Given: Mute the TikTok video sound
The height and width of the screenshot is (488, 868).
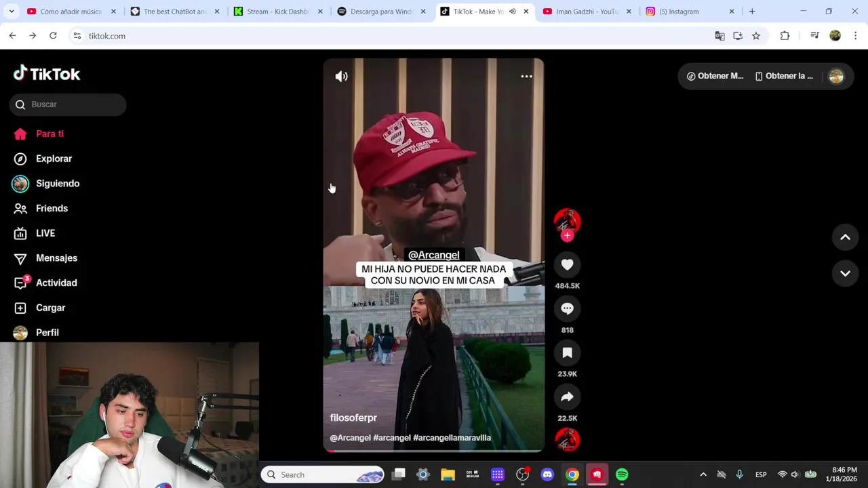Looking at the screenshot, I should [x=341, y=77].
